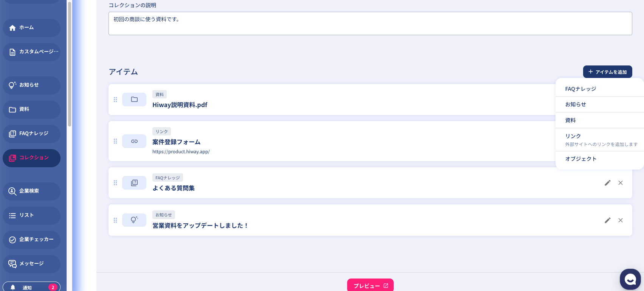Delete the 営業資料をアップデートしました item
Viewport: 644px width, 291px height.
click(x=621, y=220)
